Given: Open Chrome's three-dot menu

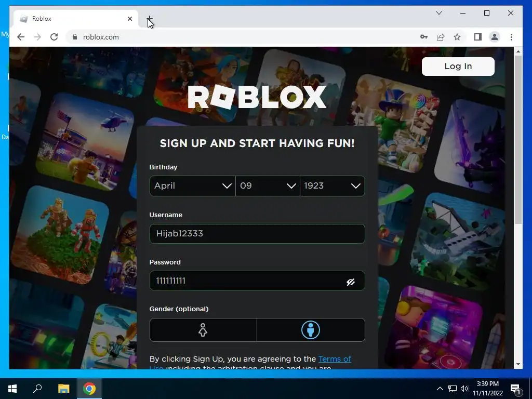Looking at the screenshot, I should pos(511,37).
